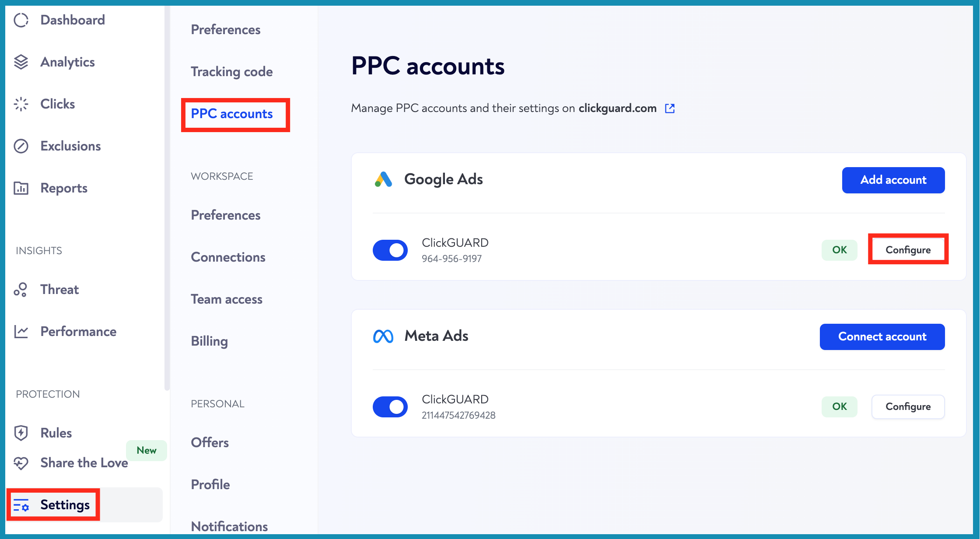Configure the Meta Ads ClickGUARD account
This screenshot has width=980, height=539.
point(908,406)
